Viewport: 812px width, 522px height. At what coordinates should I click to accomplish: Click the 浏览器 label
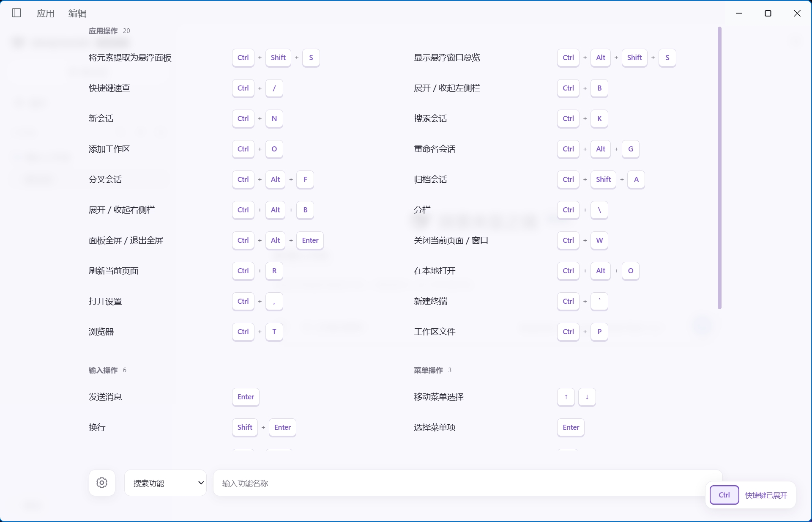101,332
